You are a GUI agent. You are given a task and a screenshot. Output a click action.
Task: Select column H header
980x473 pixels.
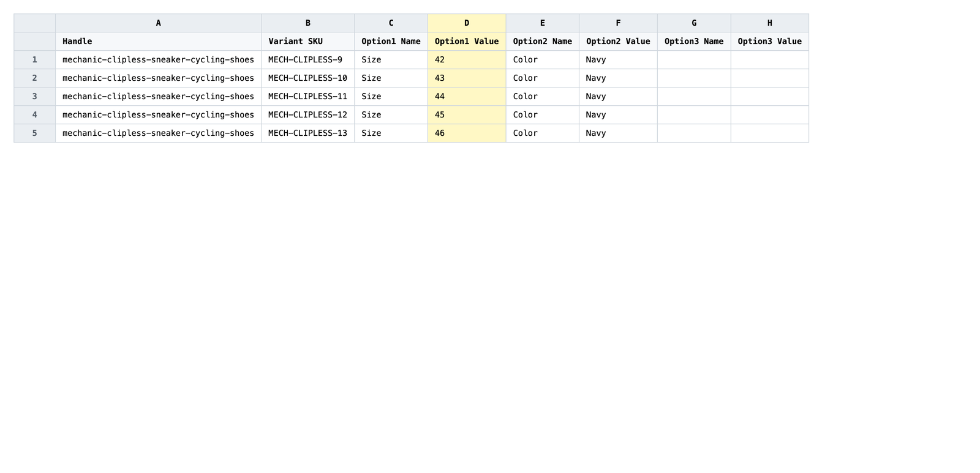point(770,23)
